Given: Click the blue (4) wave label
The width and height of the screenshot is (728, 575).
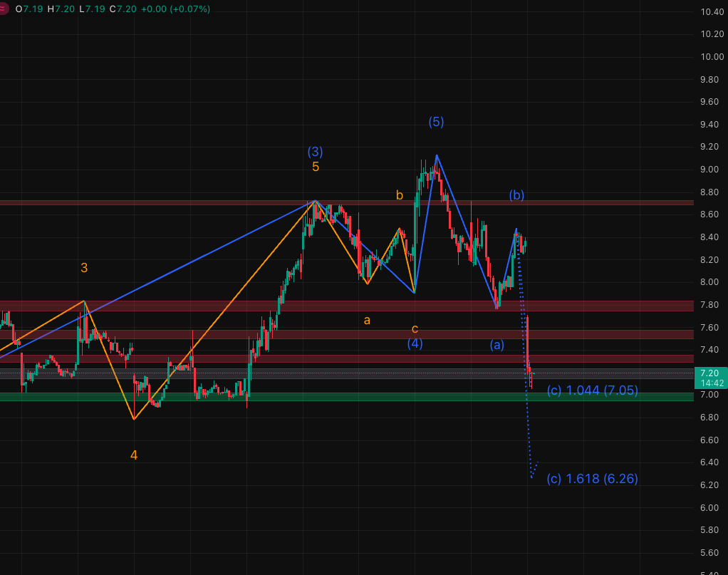Looking at the screenshot, I should pos(415,343).
